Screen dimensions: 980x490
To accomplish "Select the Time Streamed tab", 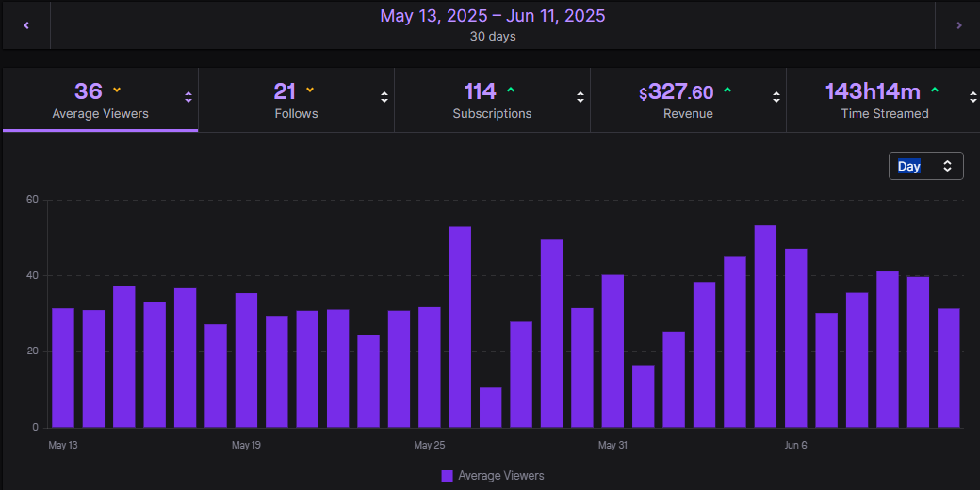I will coord(883,100).
